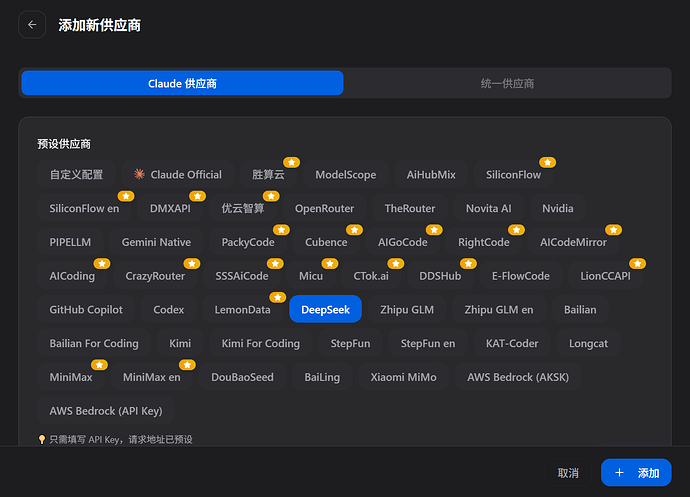This screenshot has width=690, height=497.
Task: Select AWS Bedrock (API Key) preset
Action: click(x=106, y=411)
